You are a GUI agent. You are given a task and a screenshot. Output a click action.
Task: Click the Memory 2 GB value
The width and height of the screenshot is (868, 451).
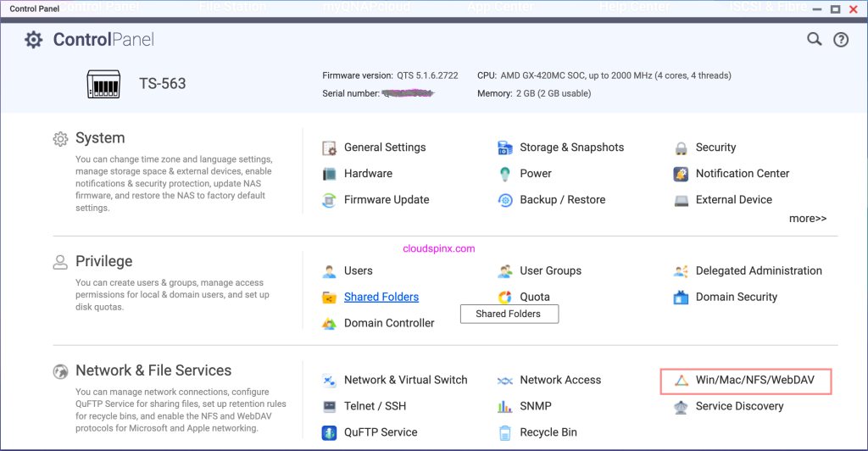coord(554,93)
